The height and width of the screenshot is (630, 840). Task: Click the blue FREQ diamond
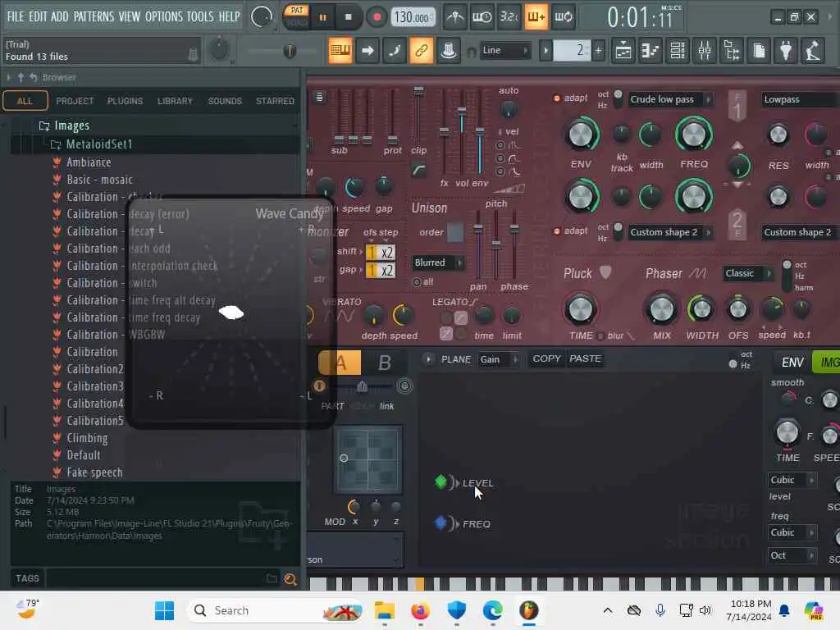click(441, 523)
